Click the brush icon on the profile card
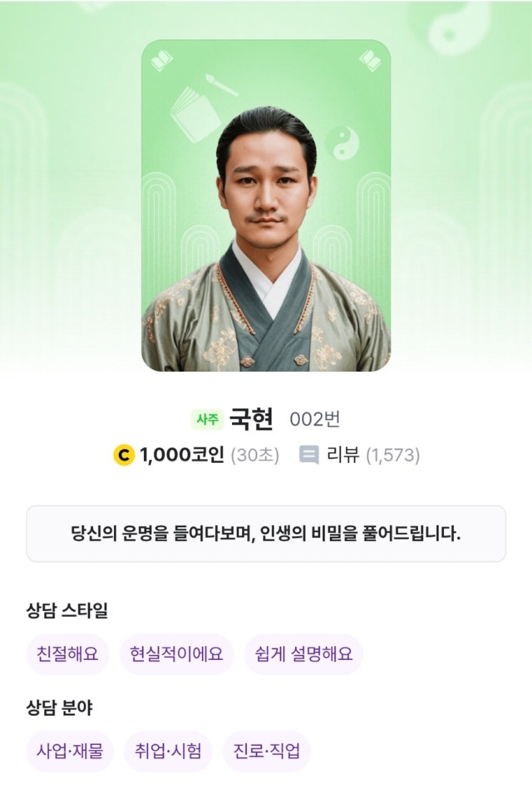Viewport: 532px width, 811px height. [221, 85]
